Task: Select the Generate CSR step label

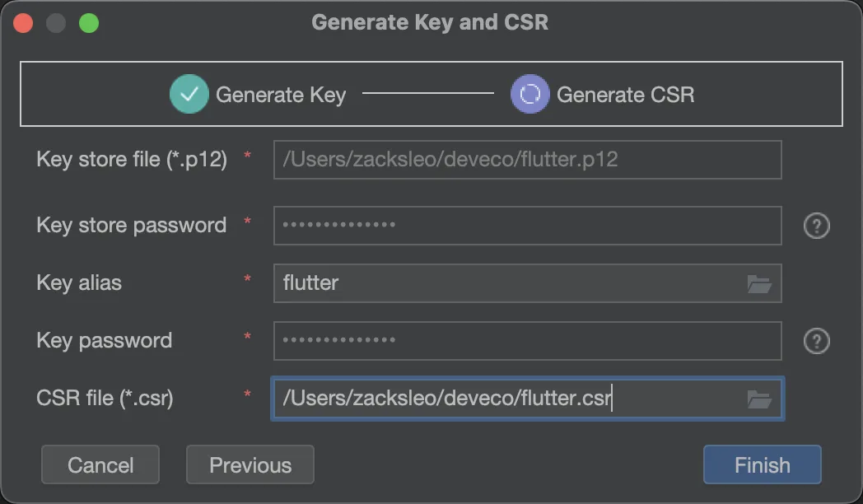Action: (x=625, y=95)
